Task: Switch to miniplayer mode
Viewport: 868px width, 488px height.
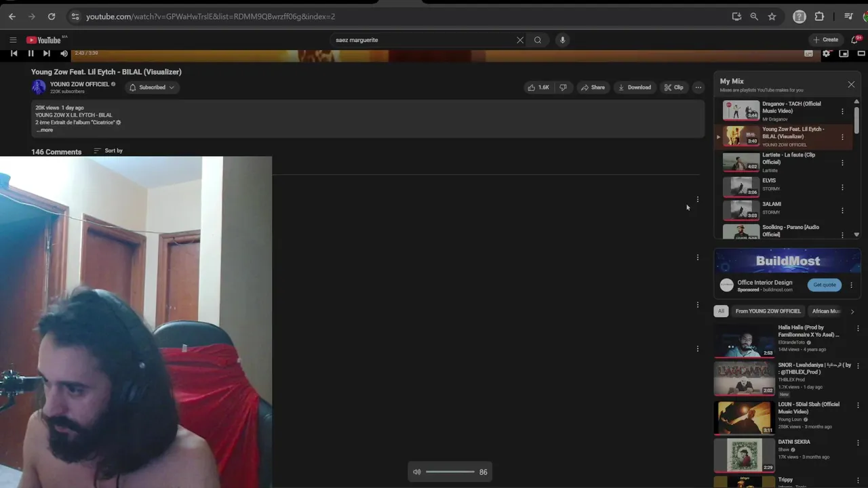Action: [x=844, y=53]
